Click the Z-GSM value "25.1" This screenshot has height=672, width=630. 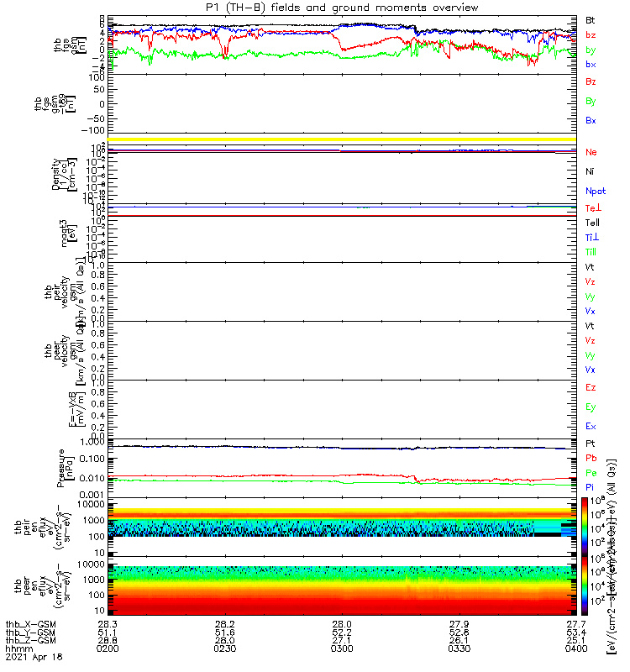(x=576, y=640)
